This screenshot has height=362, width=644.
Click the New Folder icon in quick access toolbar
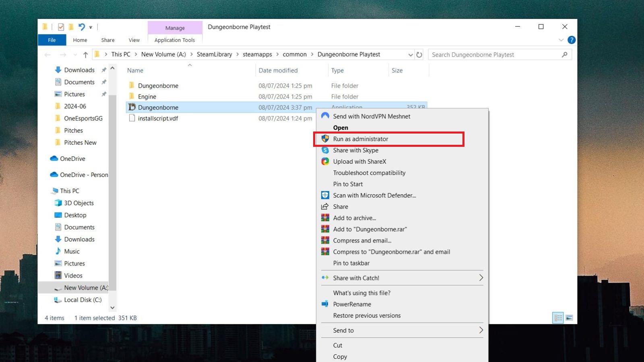[x=70, y=27]
